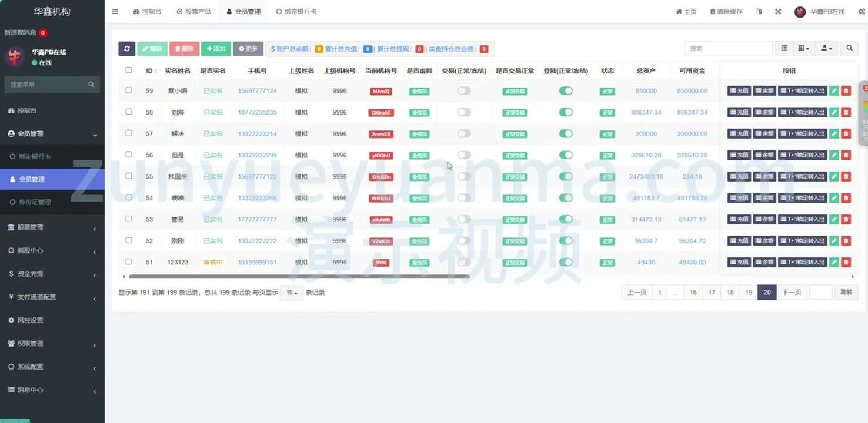Image resolution: width=868 pixels, height=423 pixels.
Task: Click the green edit pencil for ID 59
Action: [834, 91]
